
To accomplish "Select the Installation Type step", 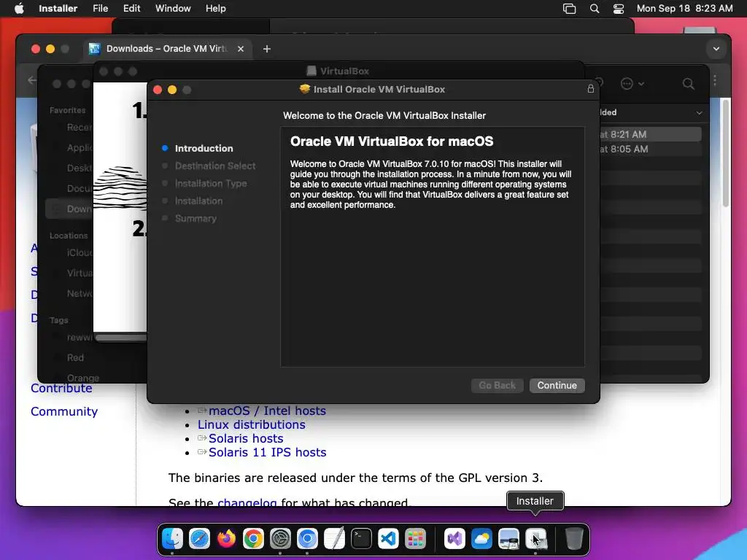I will [211, 183].
